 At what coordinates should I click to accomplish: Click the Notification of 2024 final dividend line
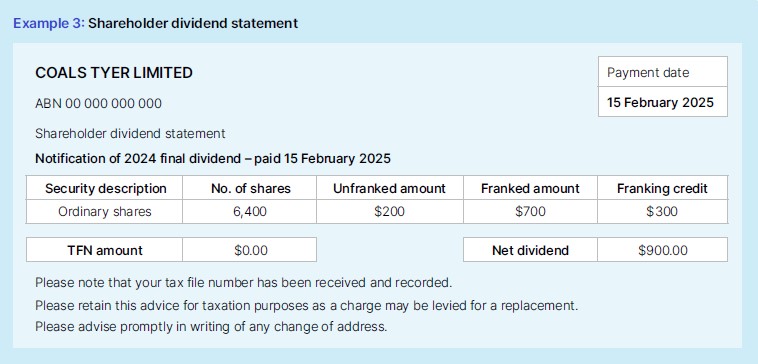pyautogui.click(x=213, y=159)
